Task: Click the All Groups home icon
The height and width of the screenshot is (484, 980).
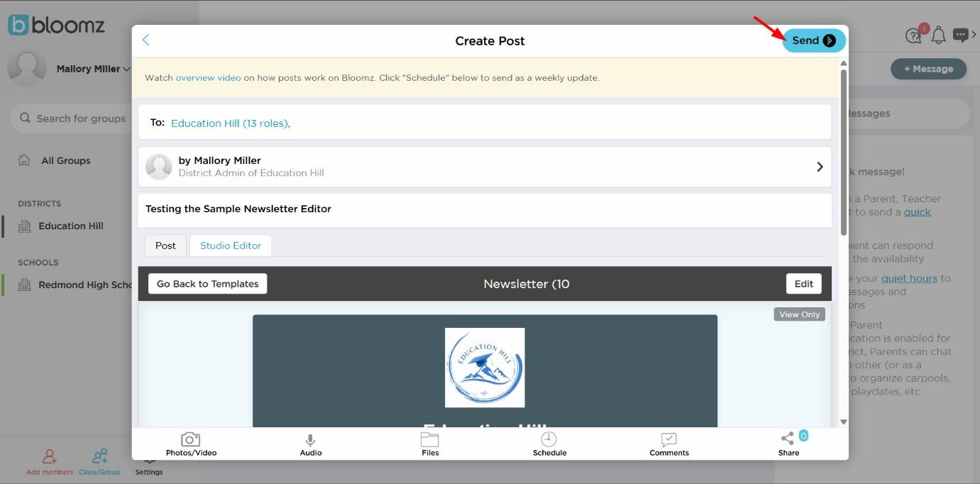Action: coord(24,160)
